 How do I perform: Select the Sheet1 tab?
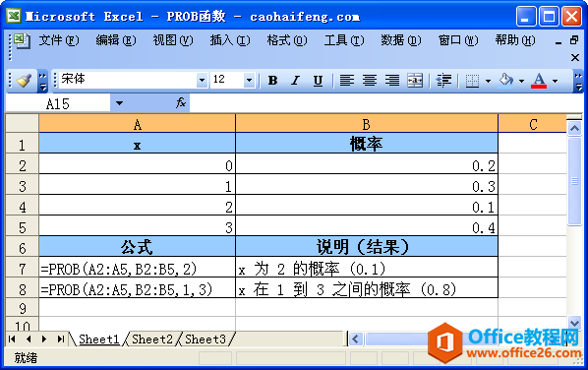[98, 339]
